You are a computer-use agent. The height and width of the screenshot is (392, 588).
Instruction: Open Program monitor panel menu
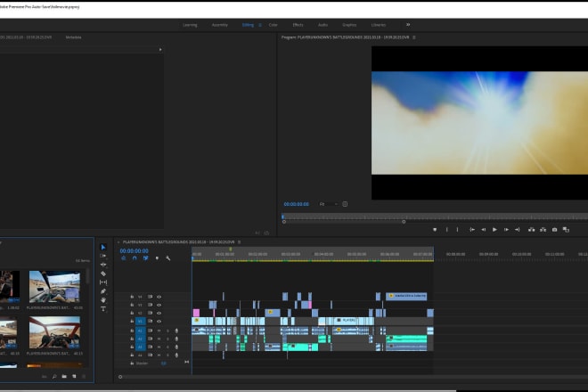coord(414,37)
